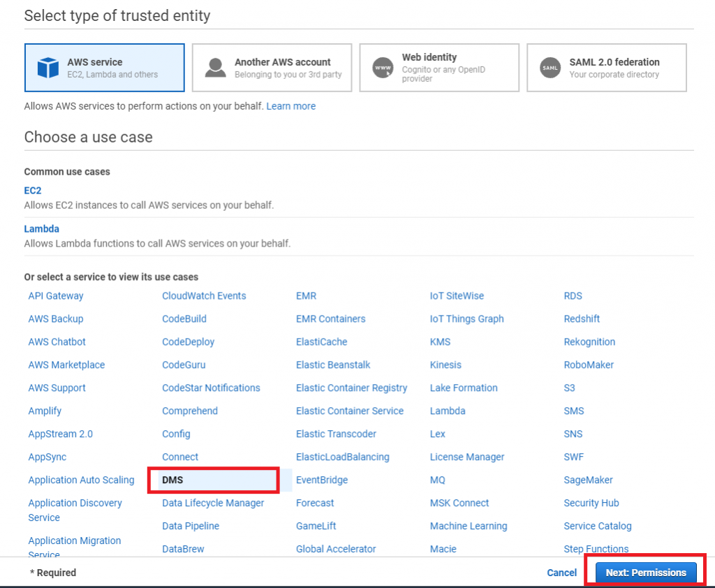Select the RDS service

pos(573,295)
